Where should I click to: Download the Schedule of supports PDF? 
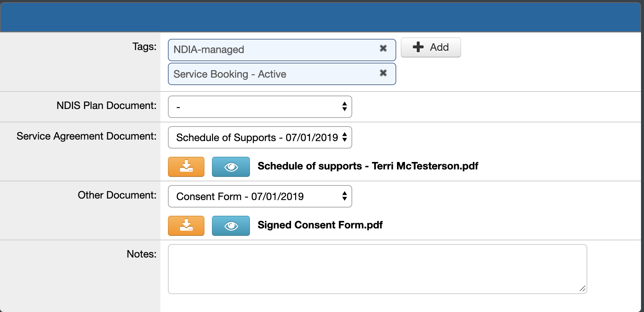186,167
